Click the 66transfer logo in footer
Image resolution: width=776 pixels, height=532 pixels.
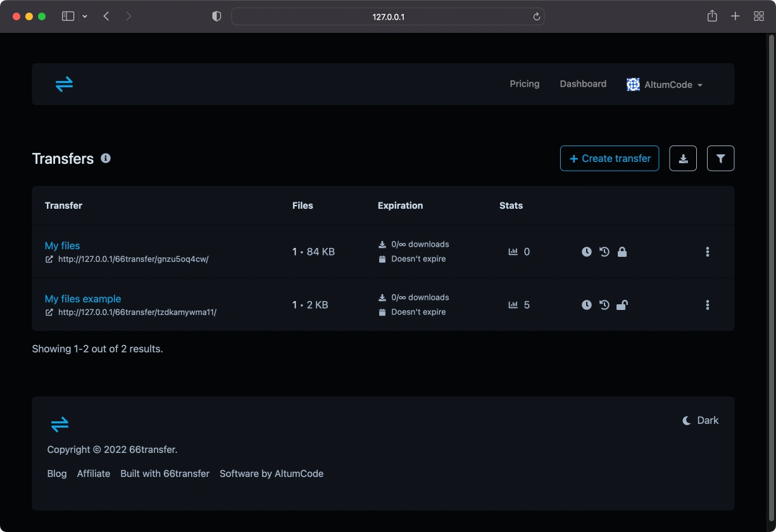tap(59, 424)
